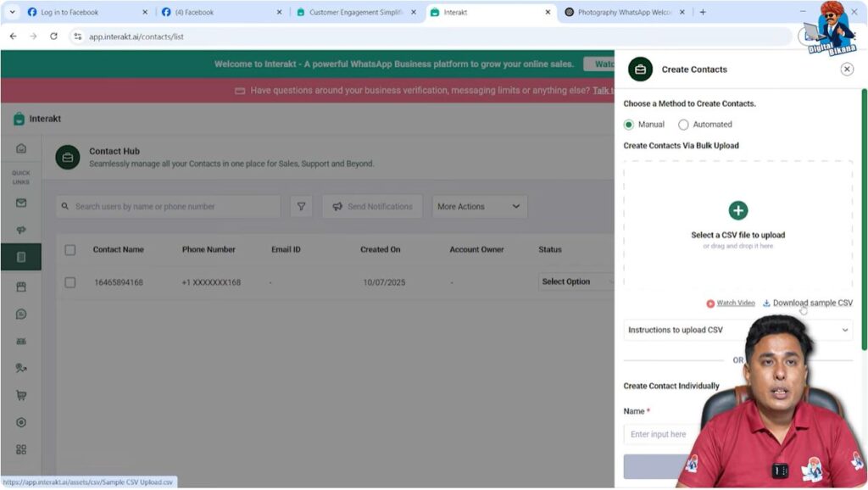Click the Account Owner column header
868x490 pixels.
[476, 250]
